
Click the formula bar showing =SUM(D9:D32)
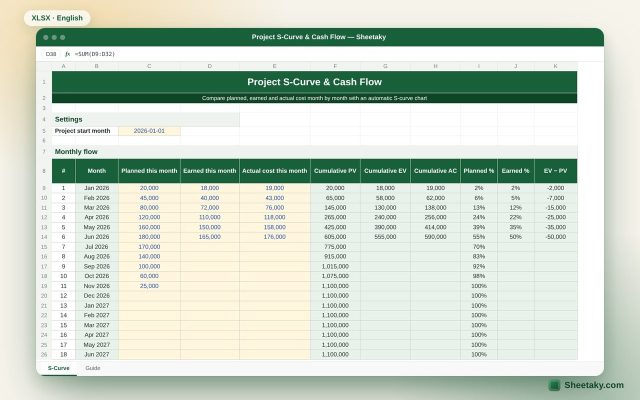point(95,54)
